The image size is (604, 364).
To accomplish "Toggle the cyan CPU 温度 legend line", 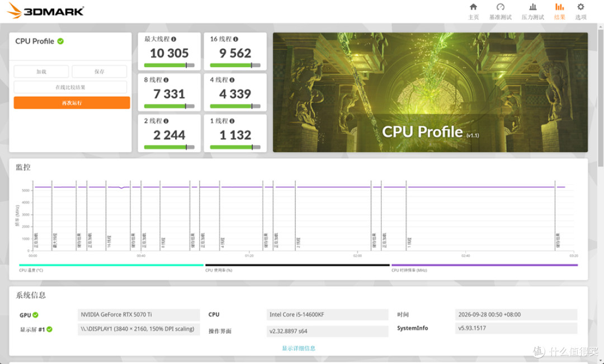I will point(111,265).
